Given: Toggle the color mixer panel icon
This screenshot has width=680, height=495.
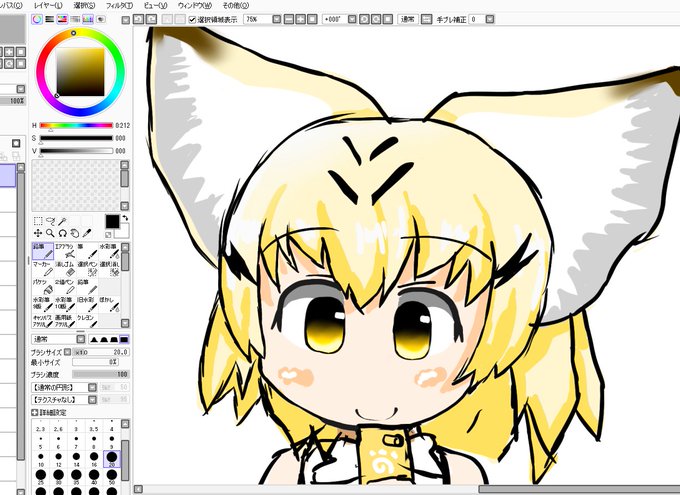Looking at the screenshot, I should (75, 19).
